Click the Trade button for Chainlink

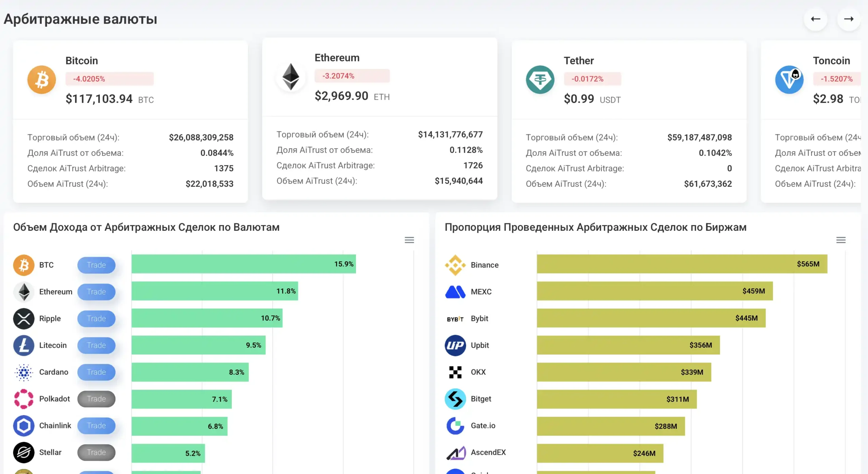[96, 426]
